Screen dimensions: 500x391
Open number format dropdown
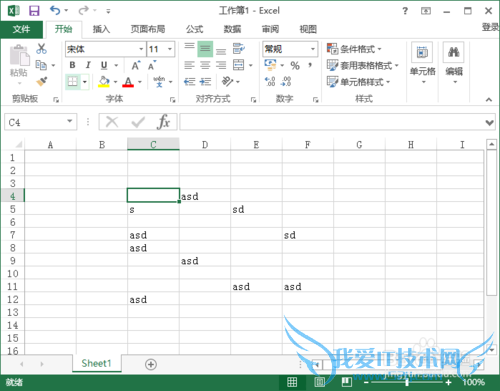point(313,49)
